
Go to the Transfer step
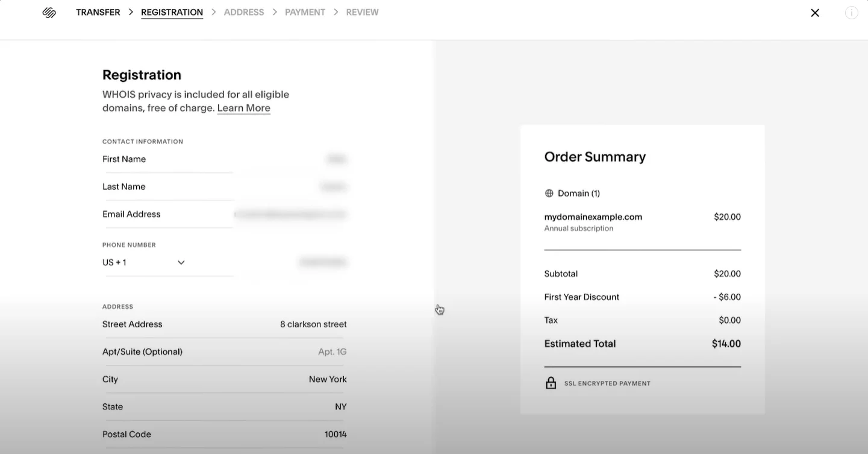click(x=98, y=13)
